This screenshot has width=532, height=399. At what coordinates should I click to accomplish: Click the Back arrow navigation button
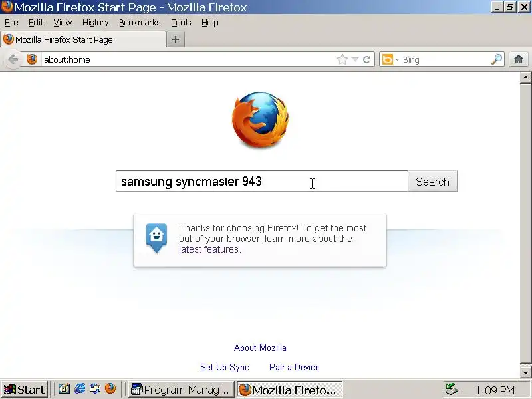click(13, 59)
